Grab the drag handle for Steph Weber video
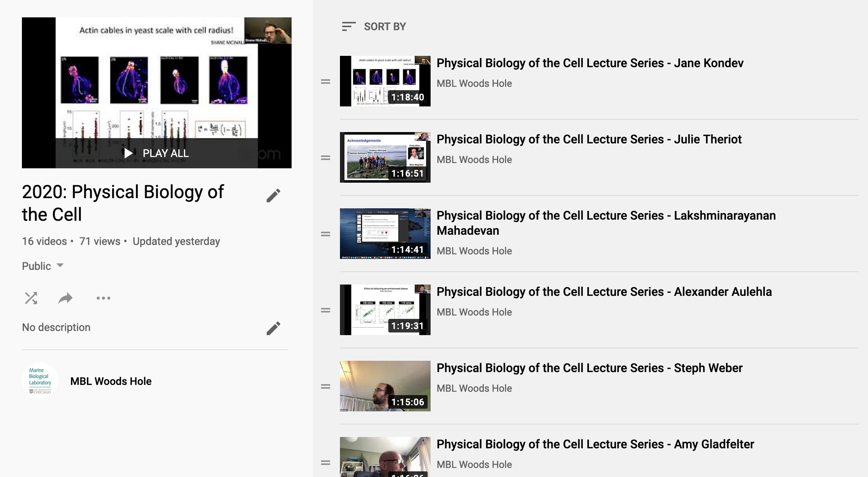 coord(326,386)
